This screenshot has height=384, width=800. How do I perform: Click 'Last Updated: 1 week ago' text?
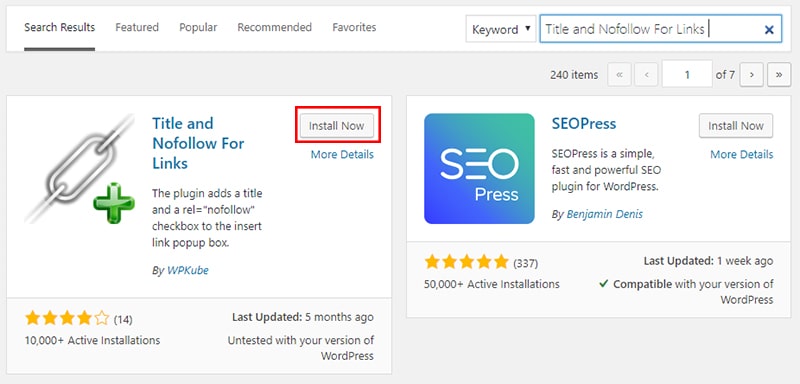[708, 261]
